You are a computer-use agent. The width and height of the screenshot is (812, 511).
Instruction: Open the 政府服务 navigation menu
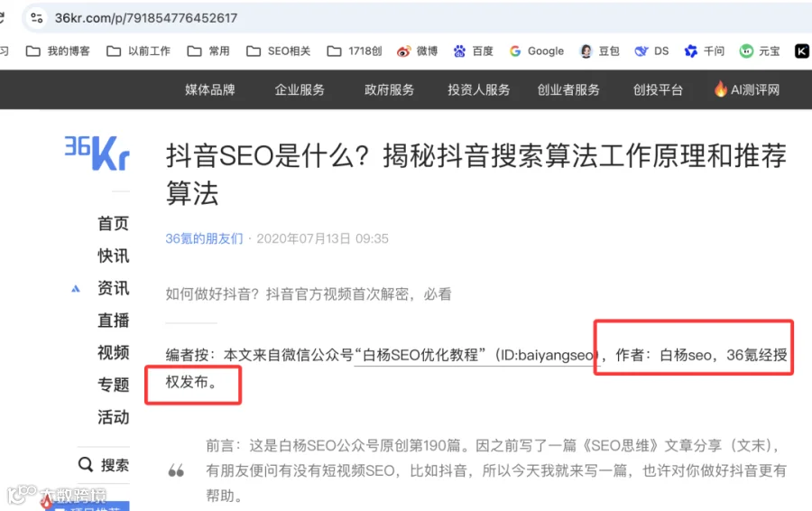coord(389,89)
